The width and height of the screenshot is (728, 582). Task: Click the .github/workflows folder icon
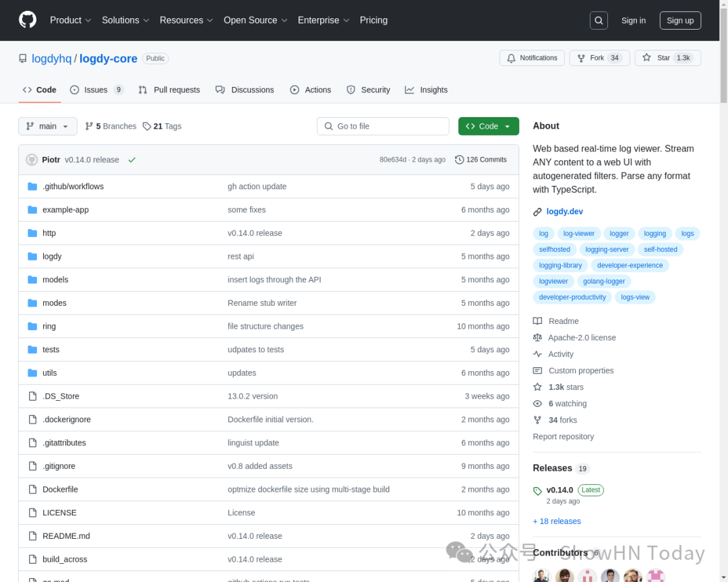point(32,187)
